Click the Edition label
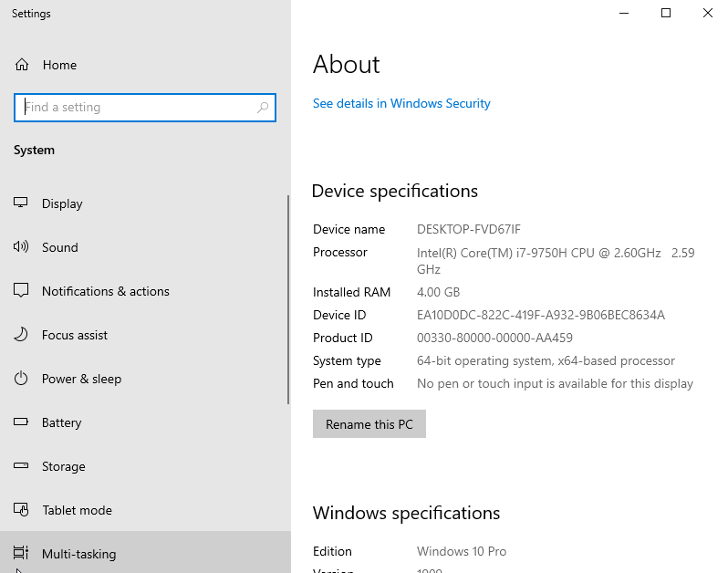The width and height of the screenshot is (728, 573). click(x=332, y=551)
